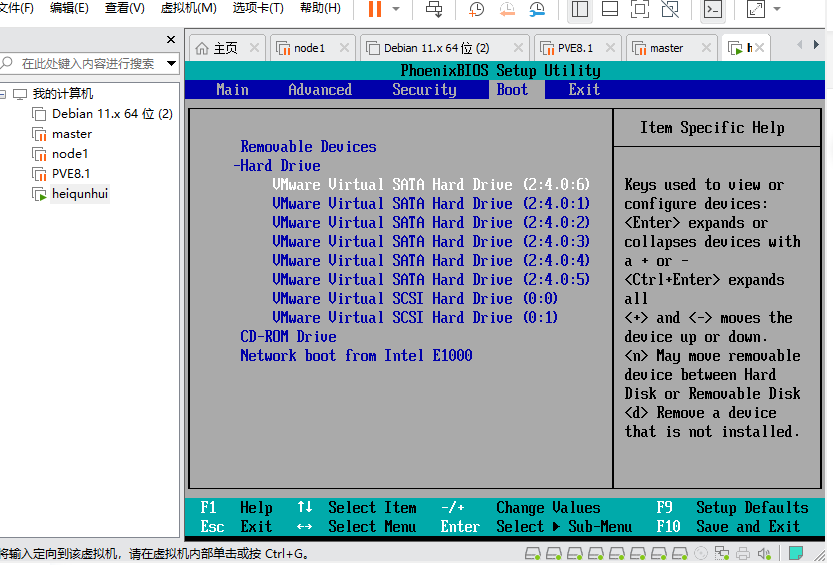Click the revert to snapshot icon

click(x=507, y=9)
